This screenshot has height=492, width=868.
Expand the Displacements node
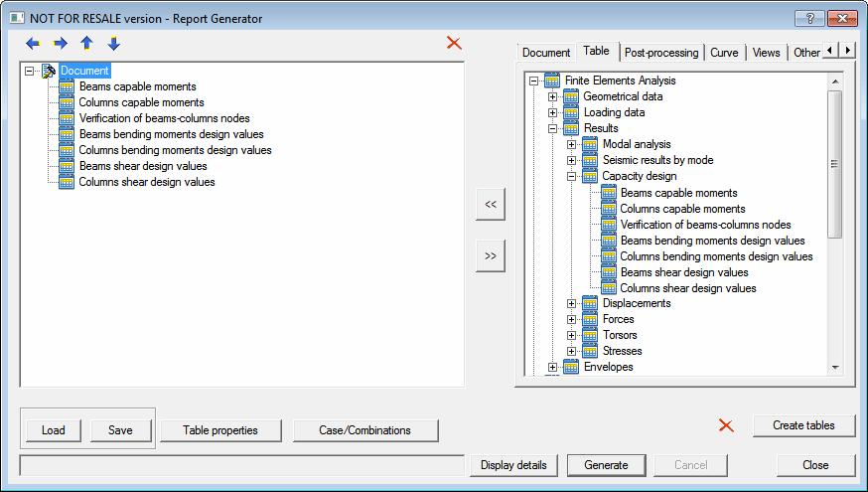click(x=571, y=303)
